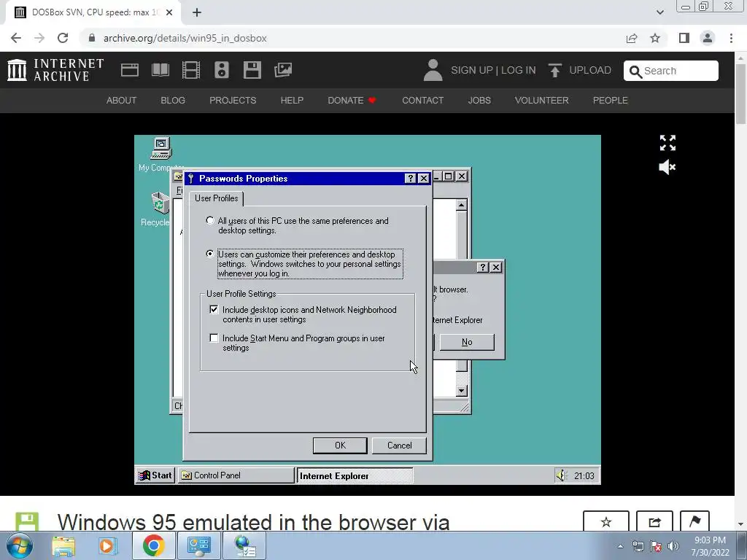Click the user avatar icon beside Sign Up
This screenshot has height=560, width=747.
click(x=433, y=70)
